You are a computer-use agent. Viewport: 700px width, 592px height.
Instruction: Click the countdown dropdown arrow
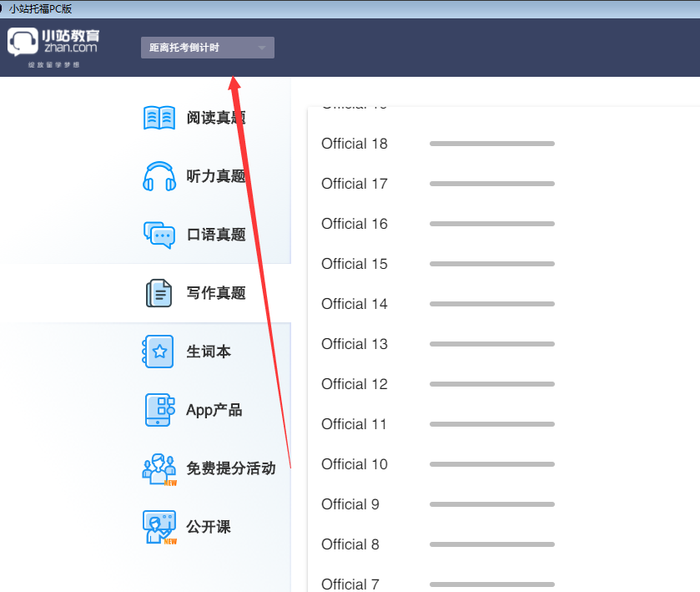tap(262, 48)
